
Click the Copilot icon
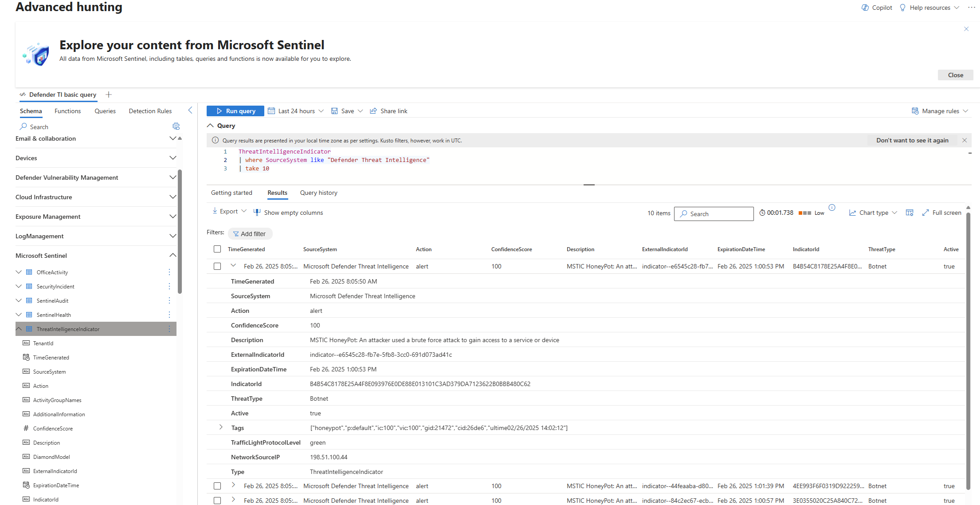[x=865, y=8]
